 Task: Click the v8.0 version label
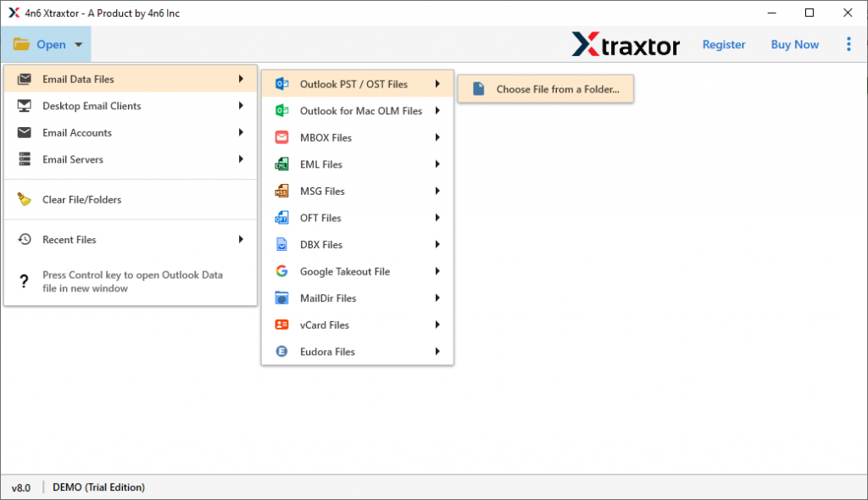click(x=21, y=488)
